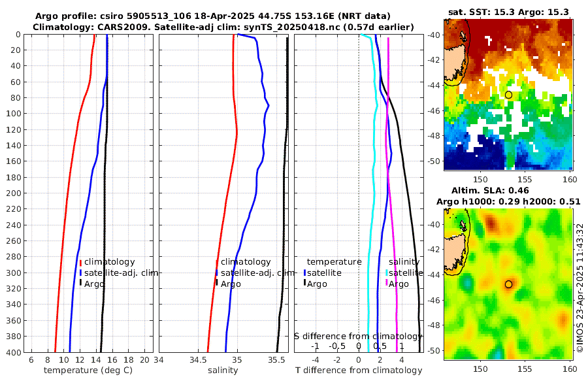Click 'Argo' legend text in salinity panel
Image resolution: width=588 pixels, height=379 pixels.
(231, 284)
